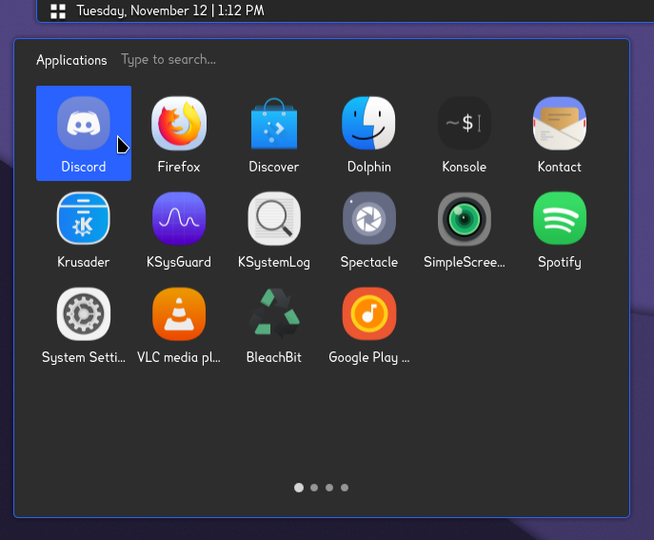Open the BleachBit recycle icon
The height and width of the screenshot is (540, 654).
click(274, 313)
